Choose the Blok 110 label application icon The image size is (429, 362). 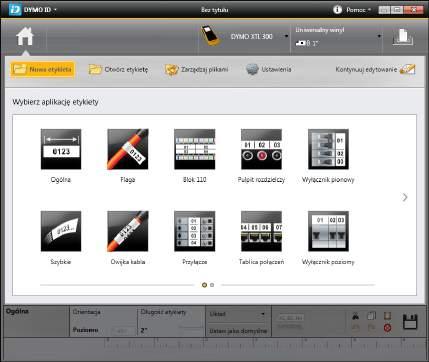tap(195, 149)
